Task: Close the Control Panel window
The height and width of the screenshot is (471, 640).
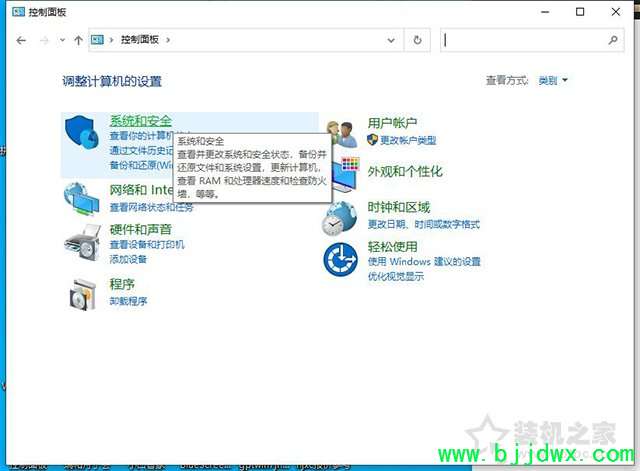Action: pyautogui.click(x=616, y=12)
